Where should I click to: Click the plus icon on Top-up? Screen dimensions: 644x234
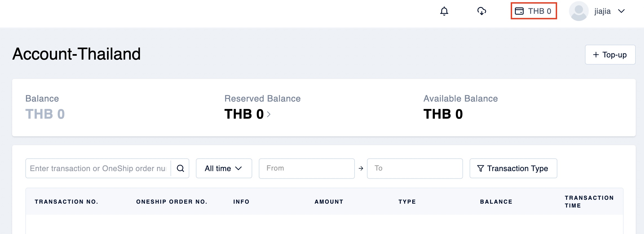596,55
